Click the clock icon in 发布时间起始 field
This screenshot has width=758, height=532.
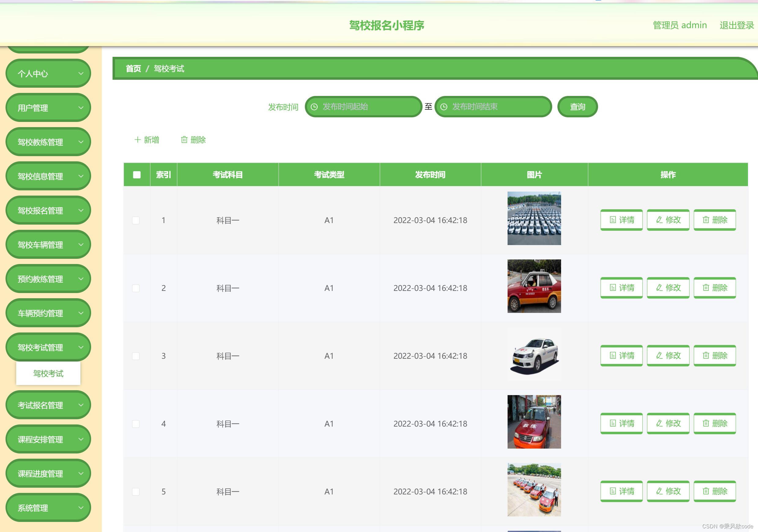314,107
